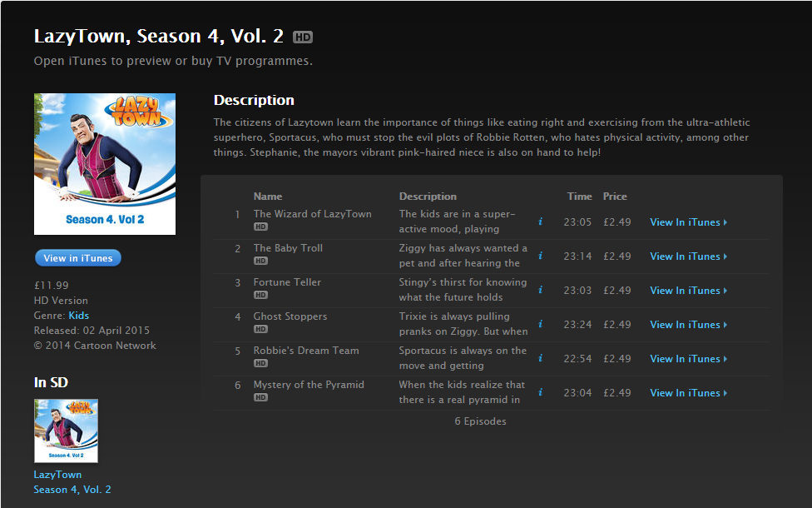
Task: Open info icon for The Baby Troll
Action: (540, 256)
